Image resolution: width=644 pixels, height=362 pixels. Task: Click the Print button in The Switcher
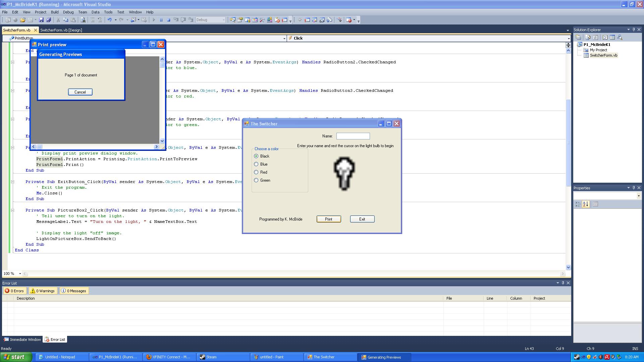point(329,219)
